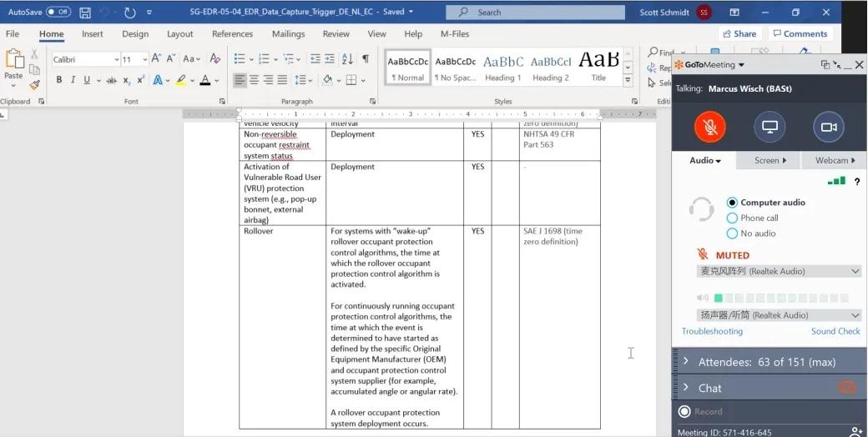Screen dimensions: 868x437
Task: Open the speaker device dropdown
Action: tap(778, 315)
